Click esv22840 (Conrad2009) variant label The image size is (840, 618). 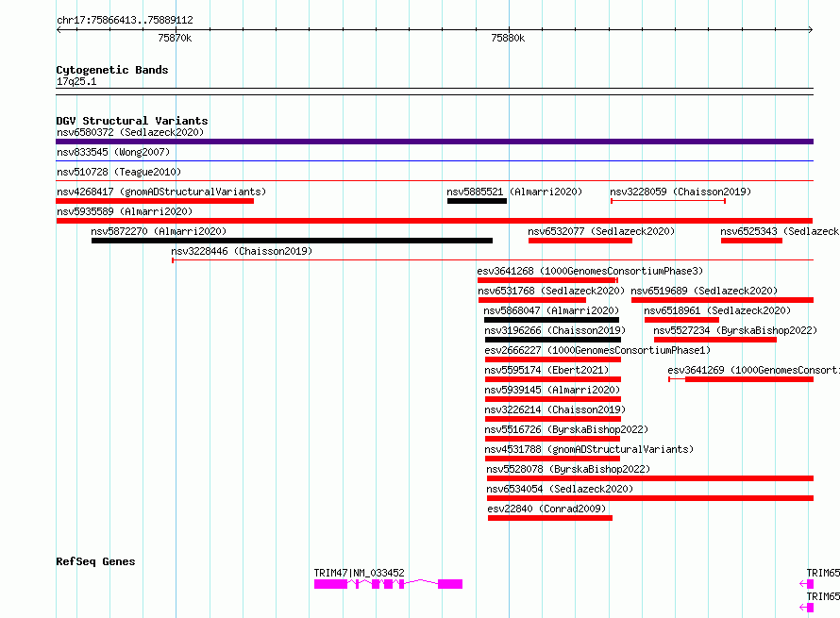point(546,509)
